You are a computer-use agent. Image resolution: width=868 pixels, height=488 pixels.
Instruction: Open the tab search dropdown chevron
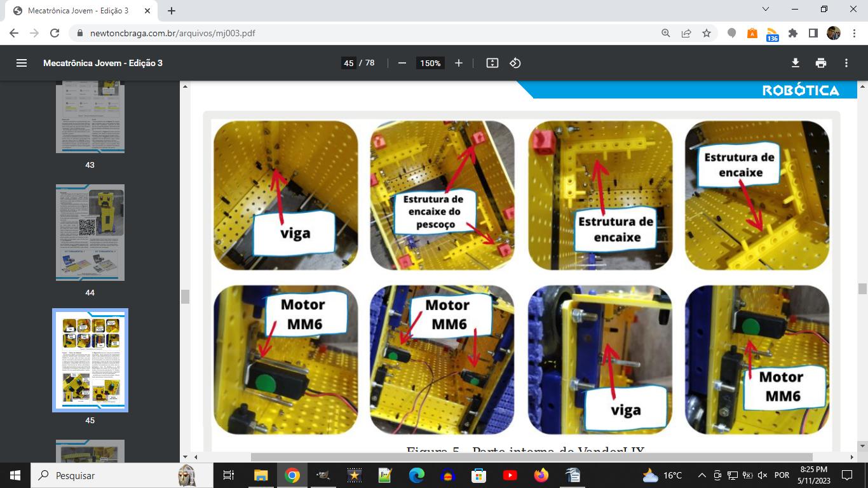point(766,10)
